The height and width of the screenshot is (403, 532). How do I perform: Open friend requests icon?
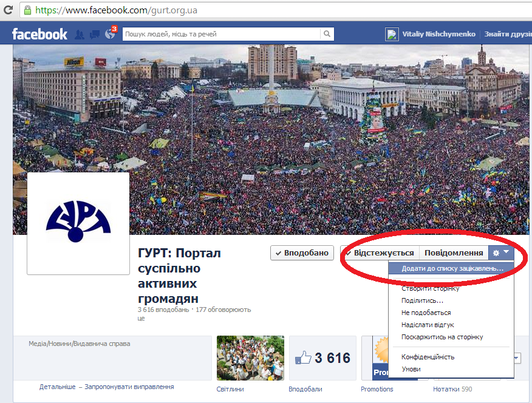tap(80, 34)
